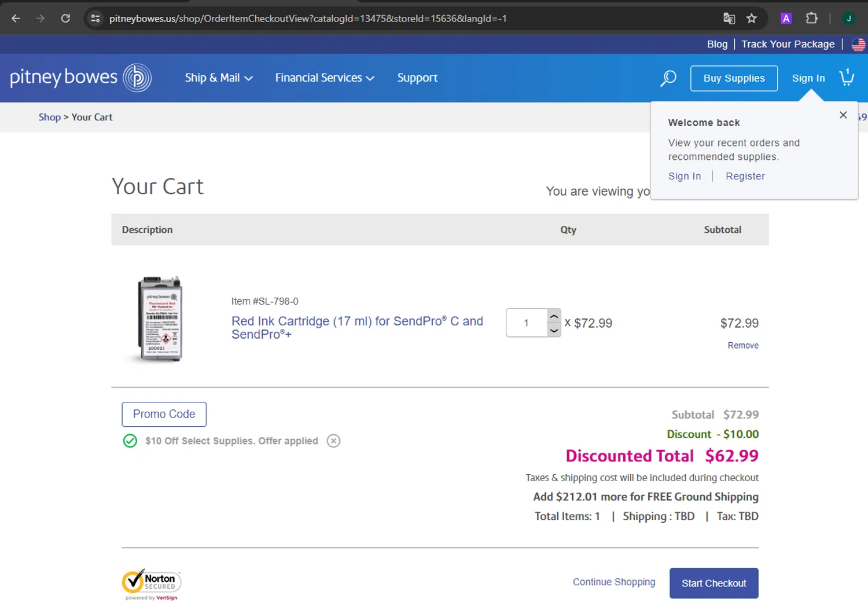Screen dimensions: 868x612
Task: Open the purple A extension icon
Action: pyautogui.click(x=786, y=19)
